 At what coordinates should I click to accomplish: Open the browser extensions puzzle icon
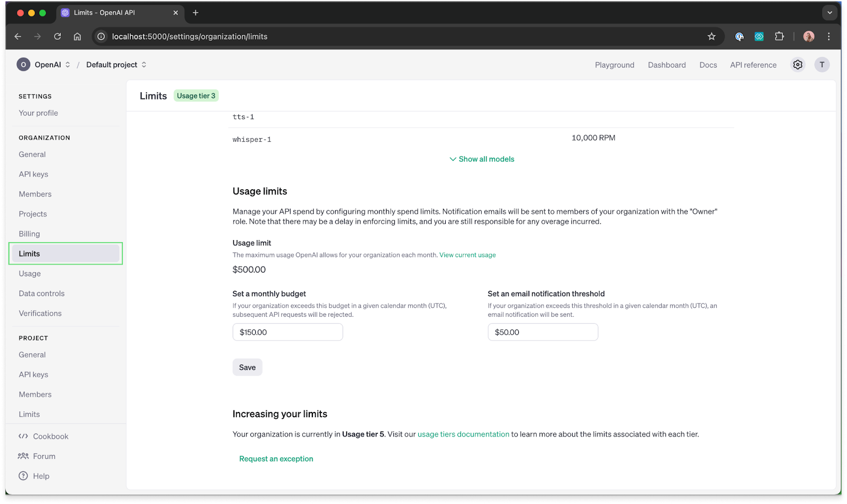pos(779,36)
